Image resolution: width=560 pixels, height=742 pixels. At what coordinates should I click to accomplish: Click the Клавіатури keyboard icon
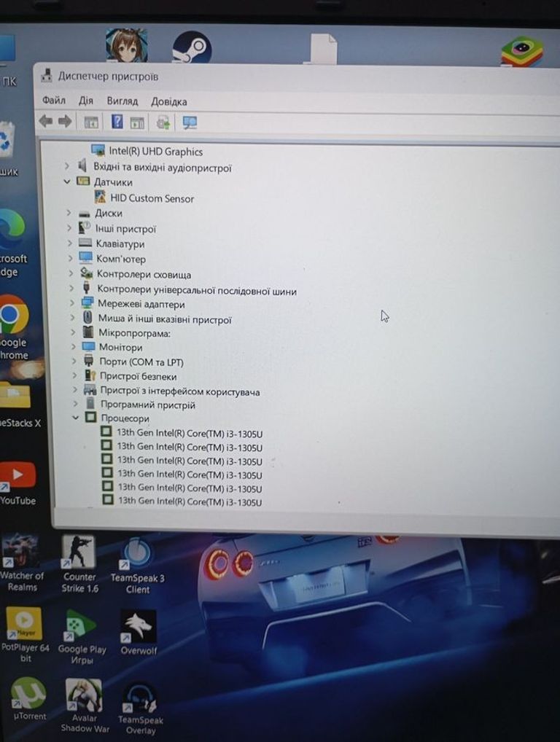tap(85, 243)
